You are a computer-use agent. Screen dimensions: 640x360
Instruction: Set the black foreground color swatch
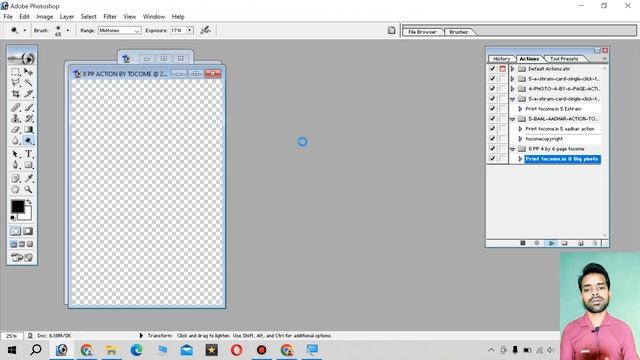[17, 207]
